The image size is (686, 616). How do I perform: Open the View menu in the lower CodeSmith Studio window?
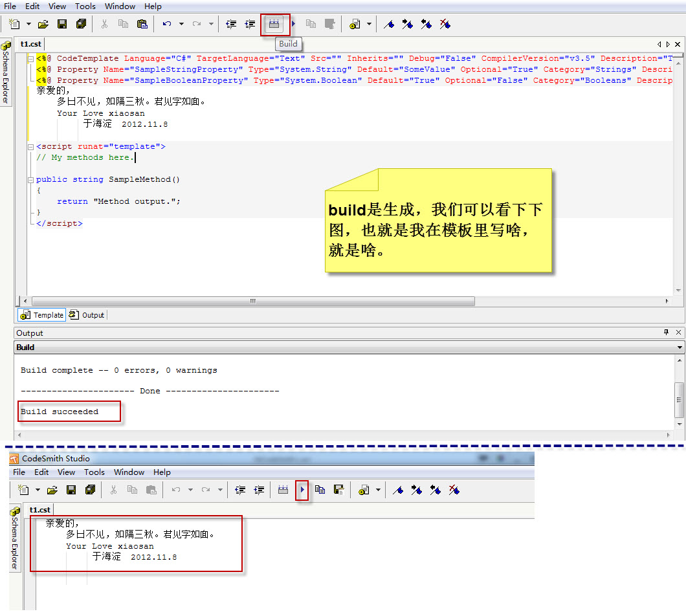pos(67,472)
